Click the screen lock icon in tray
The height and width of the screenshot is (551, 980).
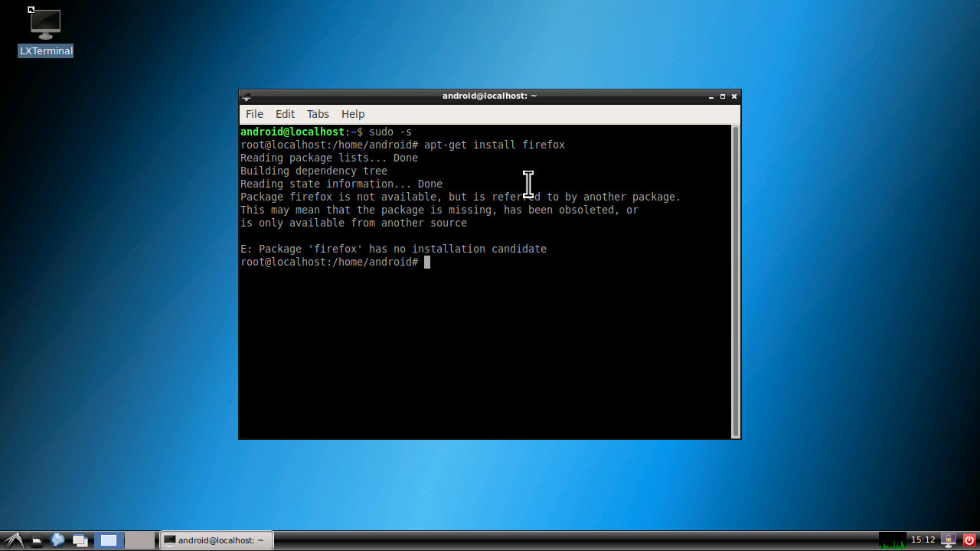tap(949, 540)
